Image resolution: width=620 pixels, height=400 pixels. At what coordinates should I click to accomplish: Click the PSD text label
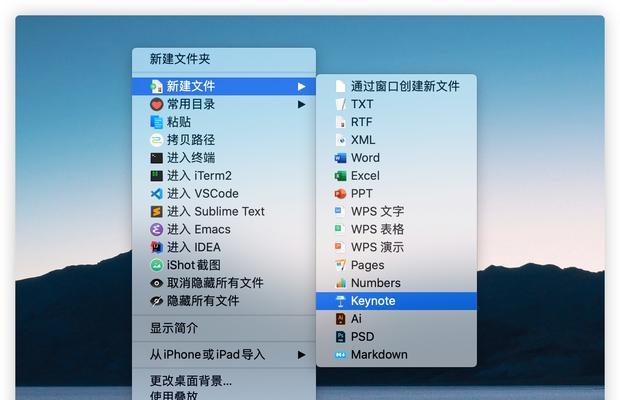pyautogui.click(x=363, y=337)
